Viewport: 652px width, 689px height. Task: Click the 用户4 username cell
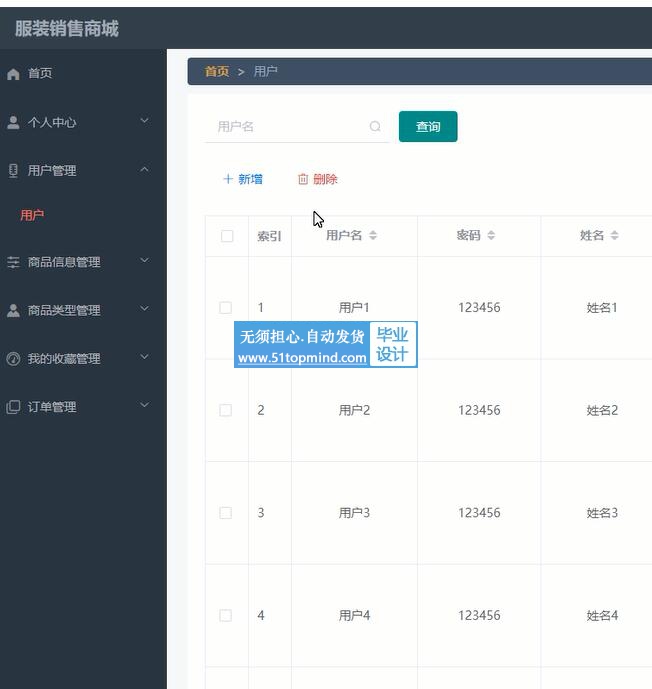[354, 616]
